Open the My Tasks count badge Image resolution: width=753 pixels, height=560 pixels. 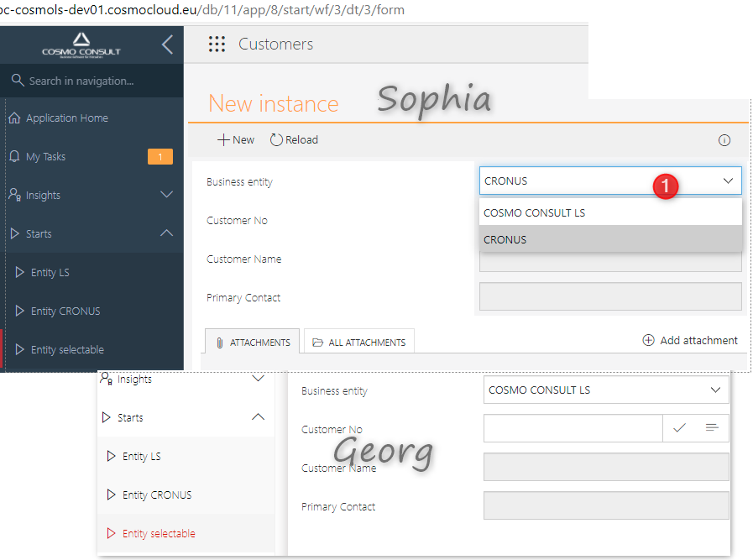159,156
